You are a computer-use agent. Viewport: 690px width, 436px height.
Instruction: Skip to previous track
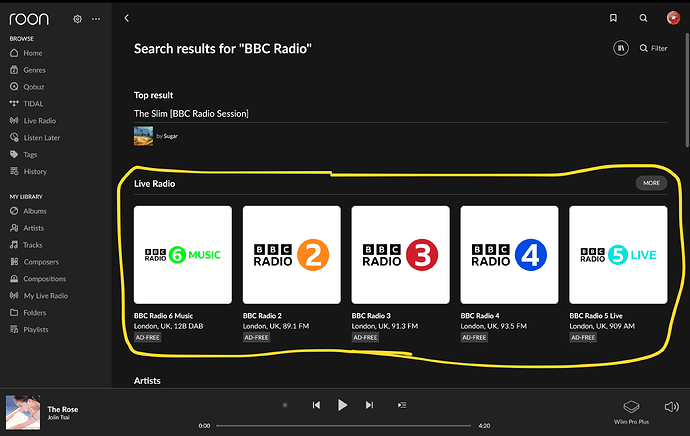coord(316,405)
